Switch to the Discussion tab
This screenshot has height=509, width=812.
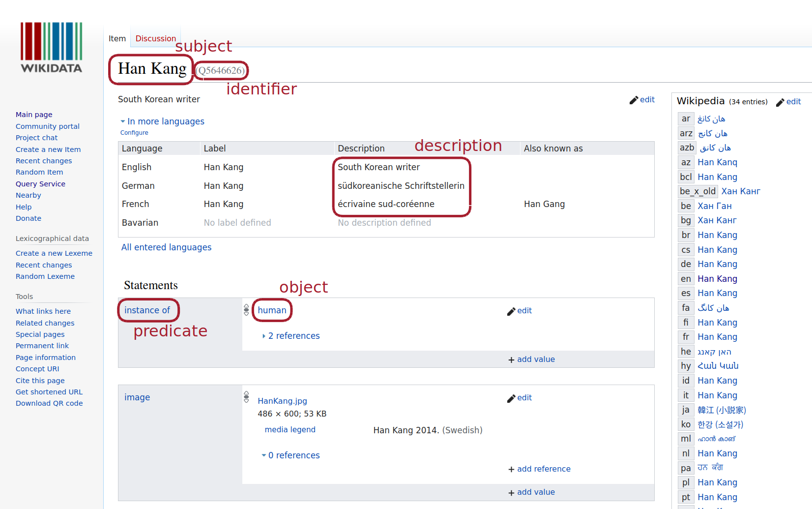click(x=155, y=38)
